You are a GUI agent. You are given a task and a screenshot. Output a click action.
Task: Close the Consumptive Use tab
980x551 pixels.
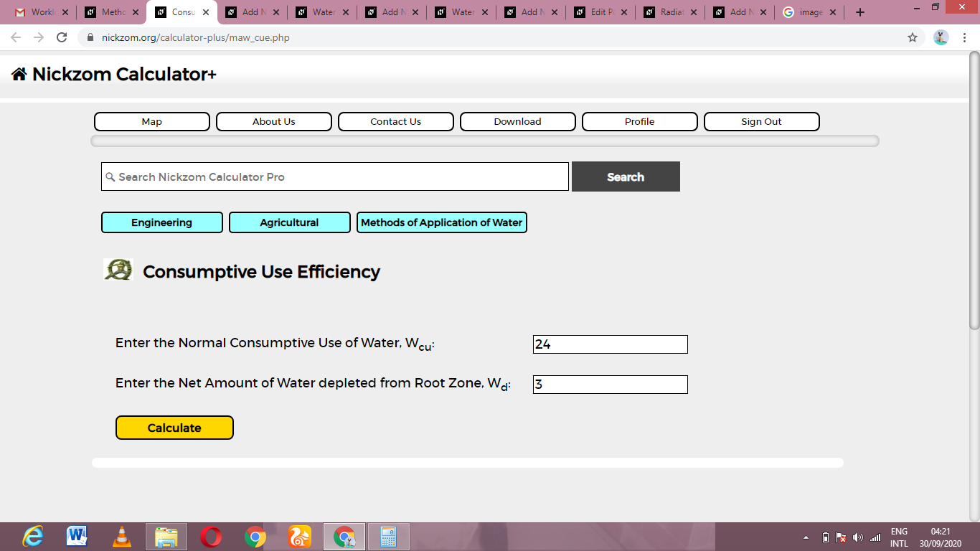click(206, 12)
